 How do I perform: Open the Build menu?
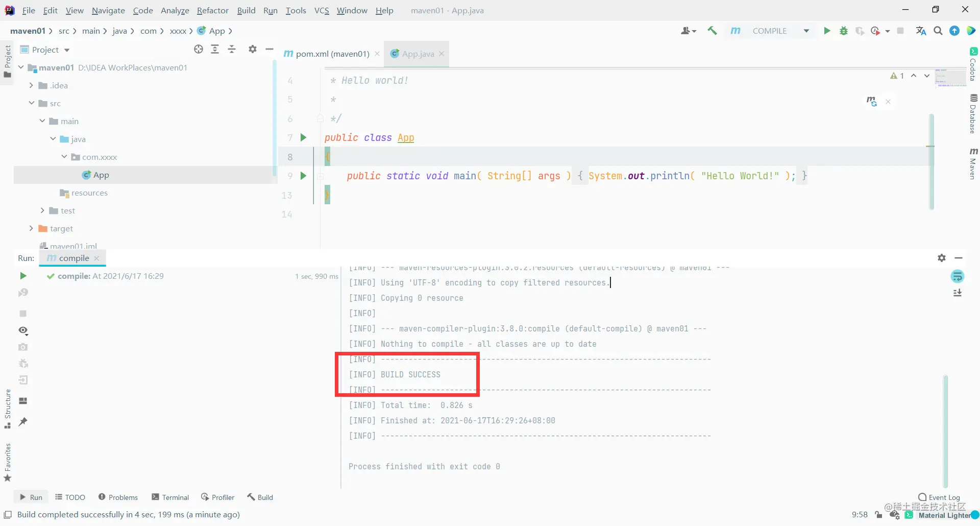click(x=246, y=10)
